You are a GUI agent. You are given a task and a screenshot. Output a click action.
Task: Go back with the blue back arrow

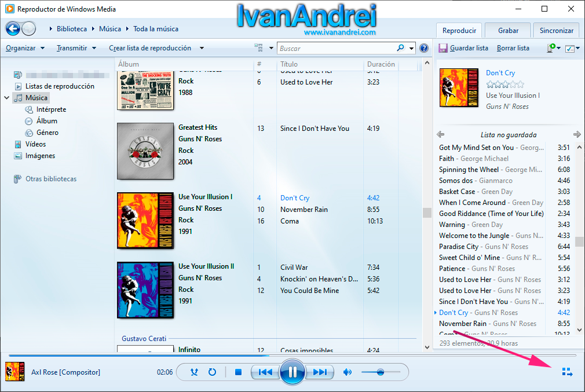[x=13, y=29]
